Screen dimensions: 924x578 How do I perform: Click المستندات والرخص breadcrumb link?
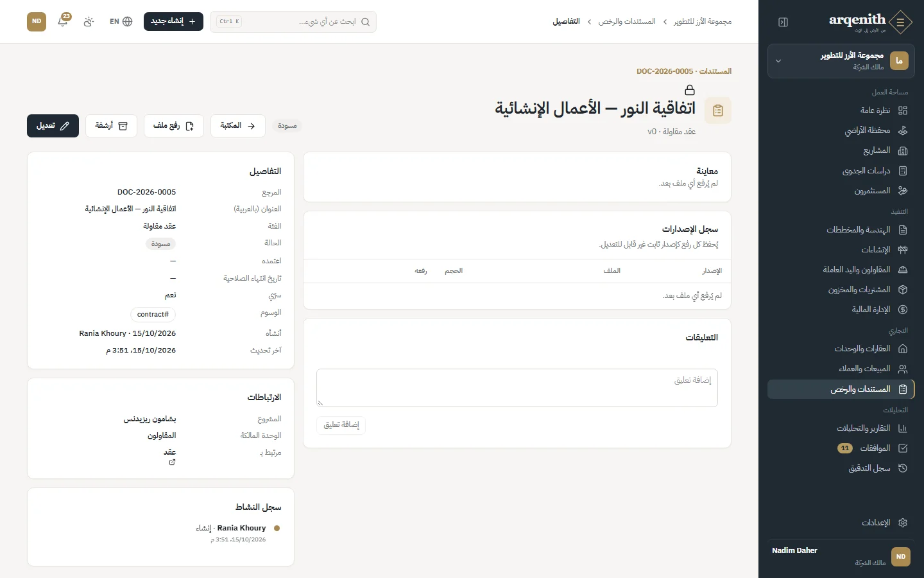pos(627,22)
